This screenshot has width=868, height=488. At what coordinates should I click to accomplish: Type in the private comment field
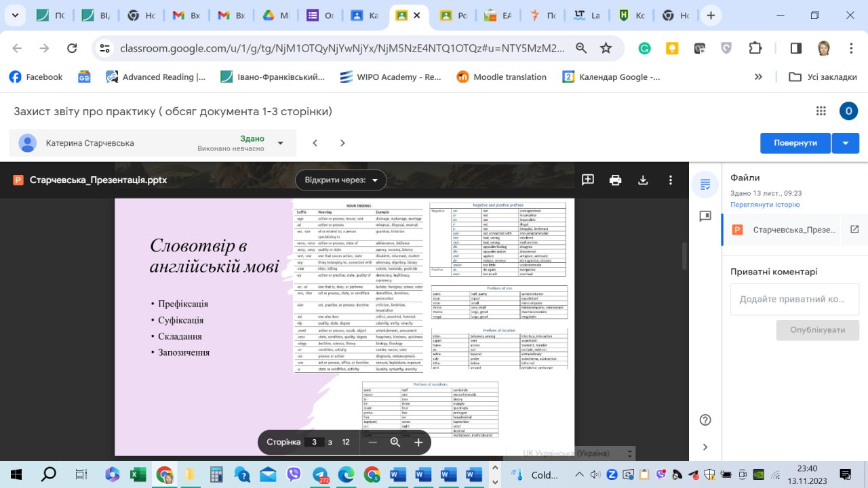click(795, 299)
